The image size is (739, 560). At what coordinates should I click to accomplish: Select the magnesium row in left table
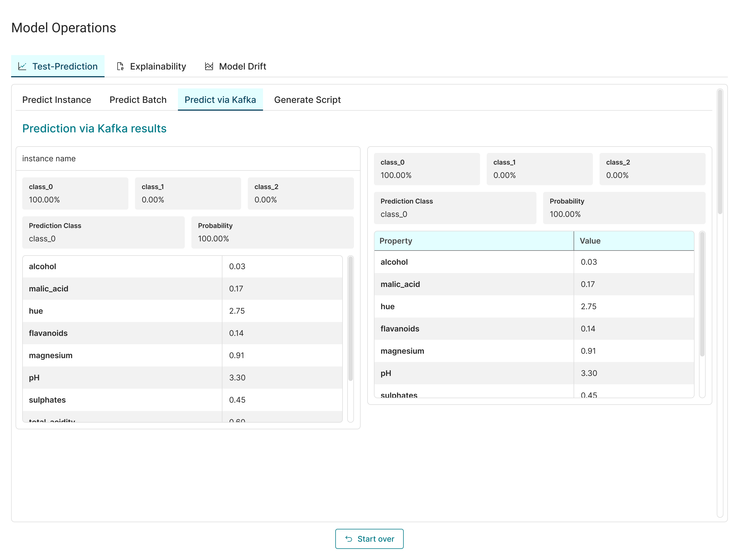pyautogui.click(x=182, y=355)
